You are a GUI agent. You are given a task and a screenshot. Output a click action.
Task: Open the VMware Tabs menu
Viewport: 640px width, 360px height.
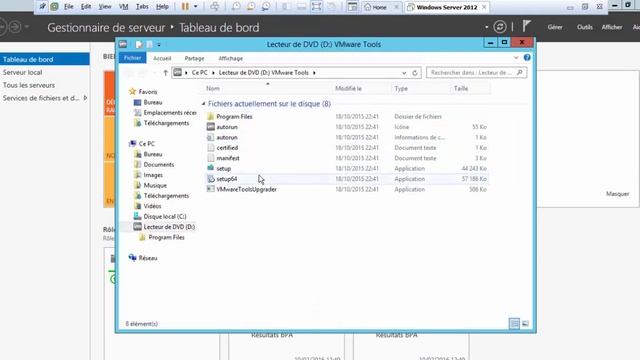point(142,7)
